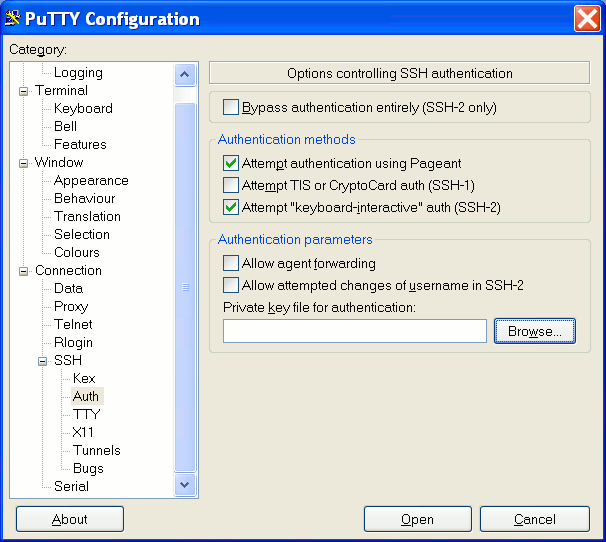Click the private key file input field

354,331
